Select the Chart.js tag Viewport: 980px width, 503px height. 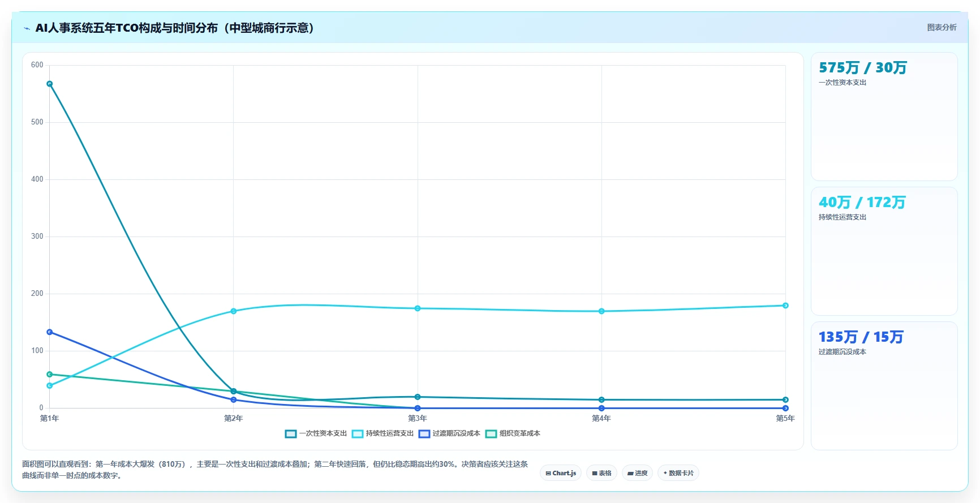[561, 473]
